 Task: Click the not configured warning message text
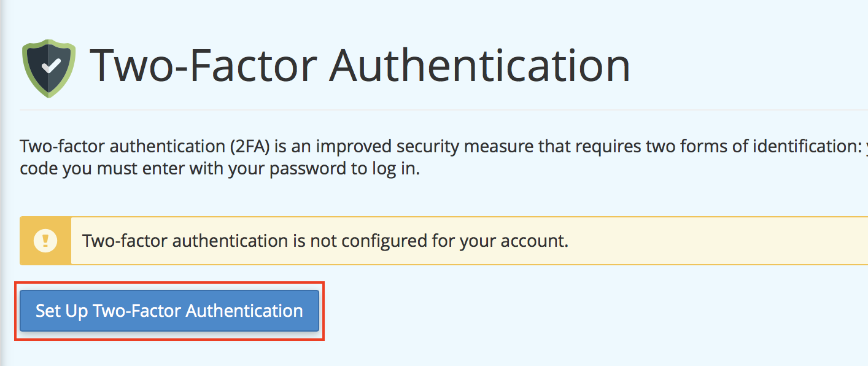coord(325,241)
